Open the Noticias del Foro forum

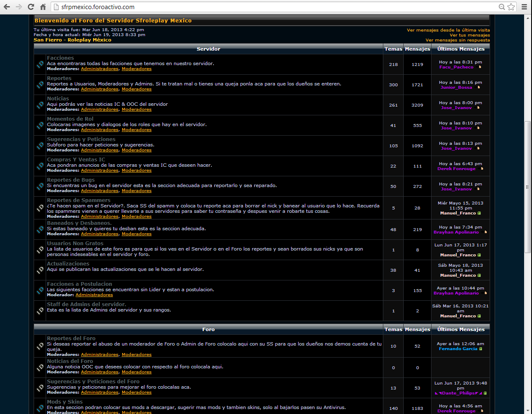tap(70, 361)
